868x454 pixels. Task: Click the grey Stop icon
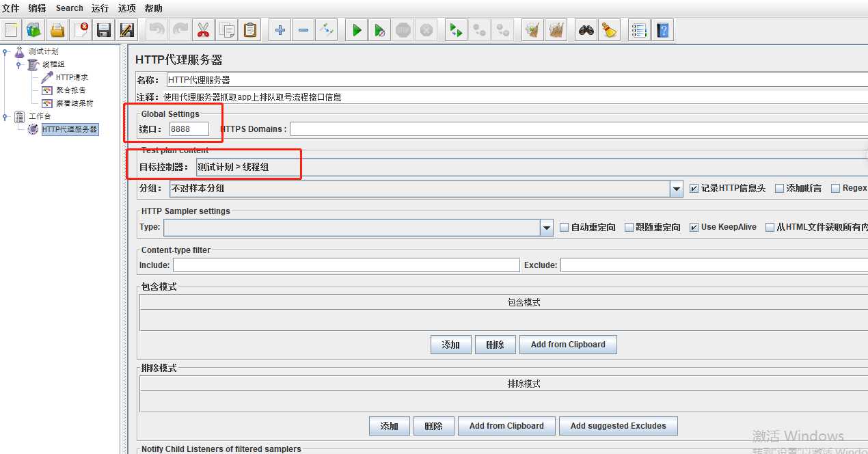coord(403,30)
